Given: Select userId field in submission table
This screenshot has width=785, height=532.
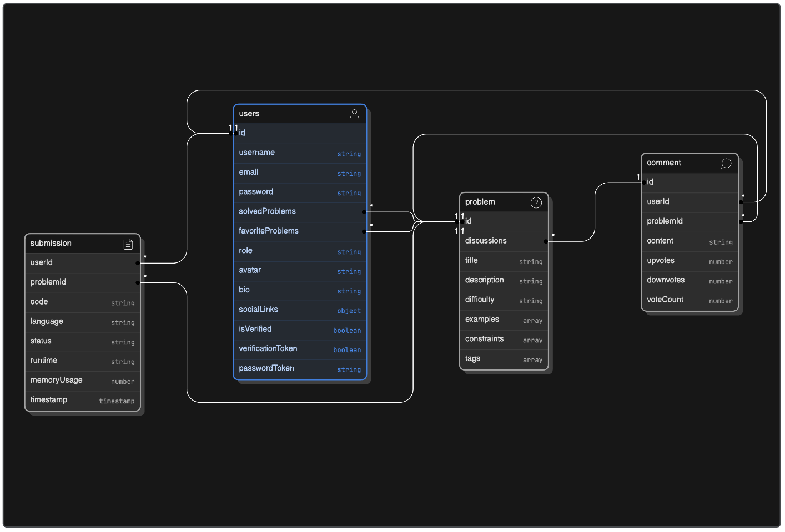Looking at the screenshot, I should [x=83, y=263].
